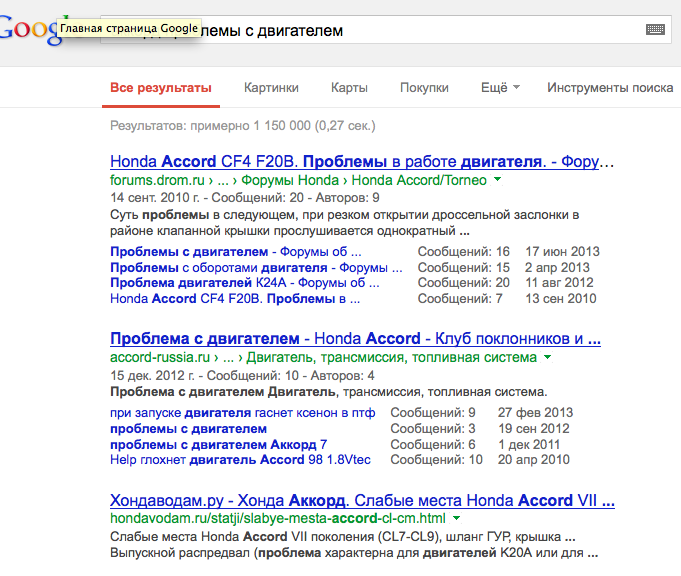681x576 pixels.
Task: Open sublink Help глохнет двигатель Accord 98
Action: (240, 460)
